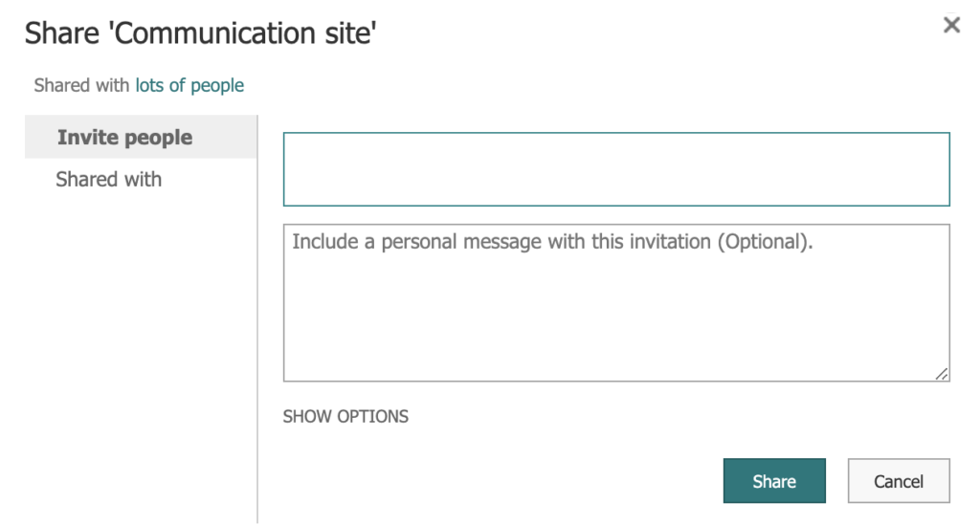View who the site is shared with via link
The width and height of the screenshot is (980, 525).
coord(189,86)
